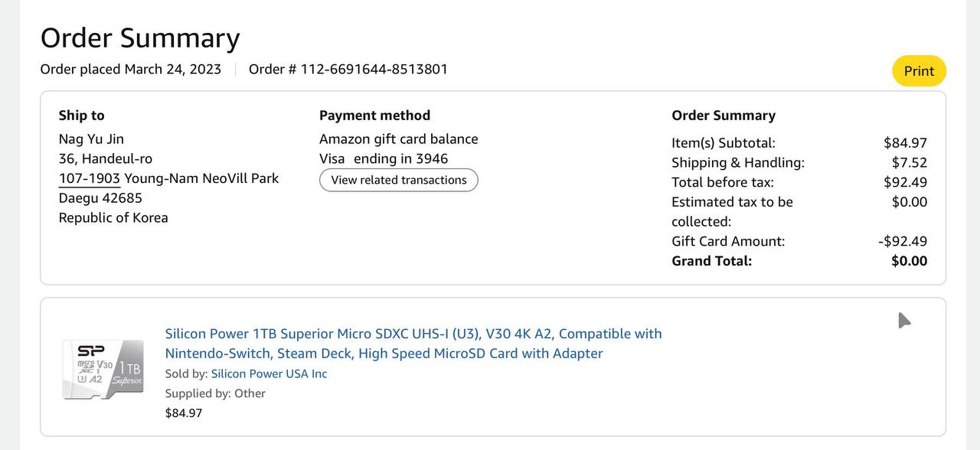Click the large Order Summary page heading
The image size is (980, 450).
click(140, 37)
